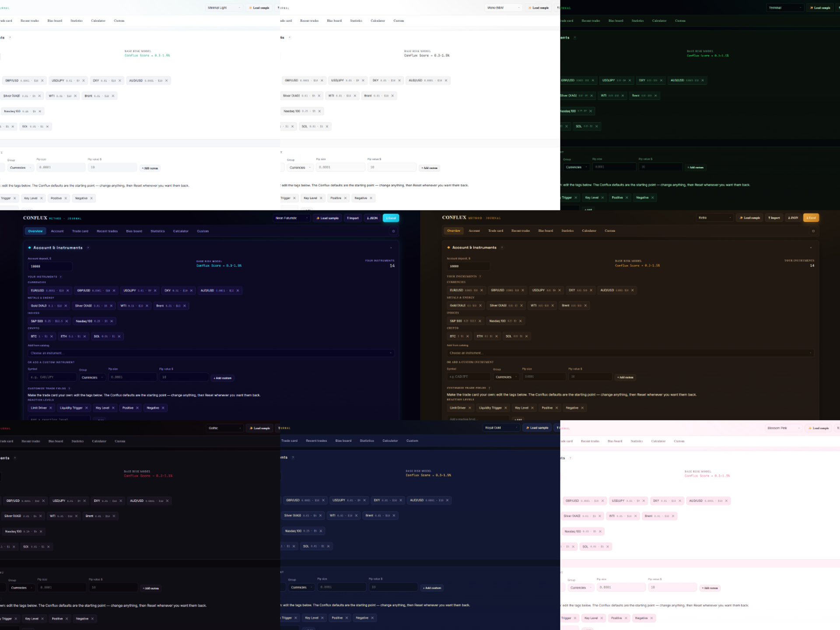The image size is (840, 630).
Task: Click the cyan Excel button in Neon panel
Action: tap(391, 218)
